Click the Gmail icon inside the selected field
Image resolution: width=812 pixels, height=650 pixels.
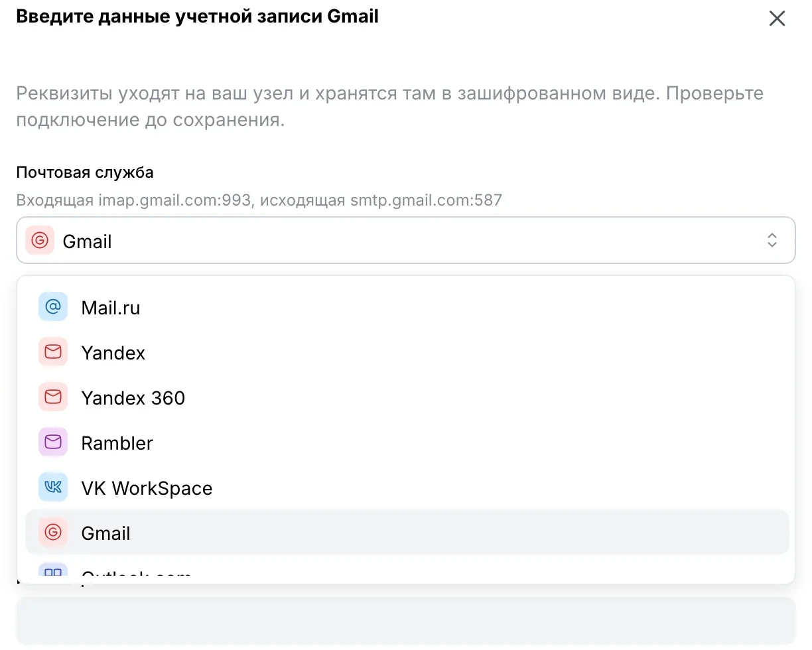[40, 240]
